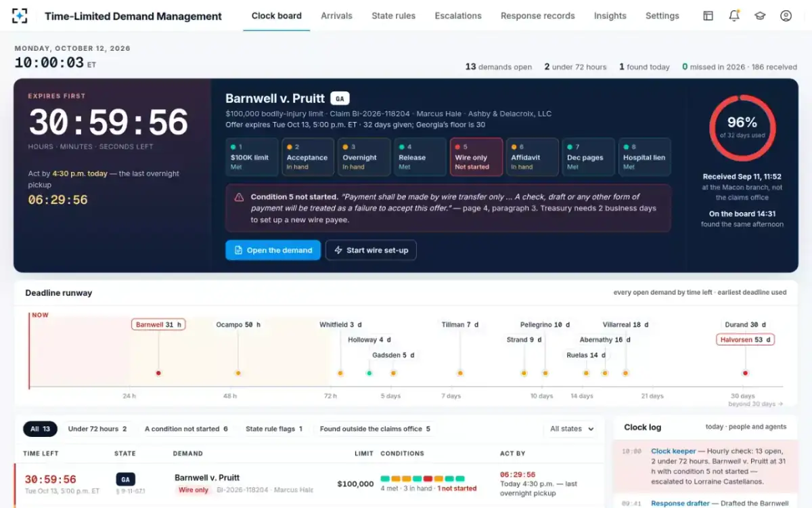Click the app logo icon
This screenshot has height=508, width=812.
tap(20, 16)
